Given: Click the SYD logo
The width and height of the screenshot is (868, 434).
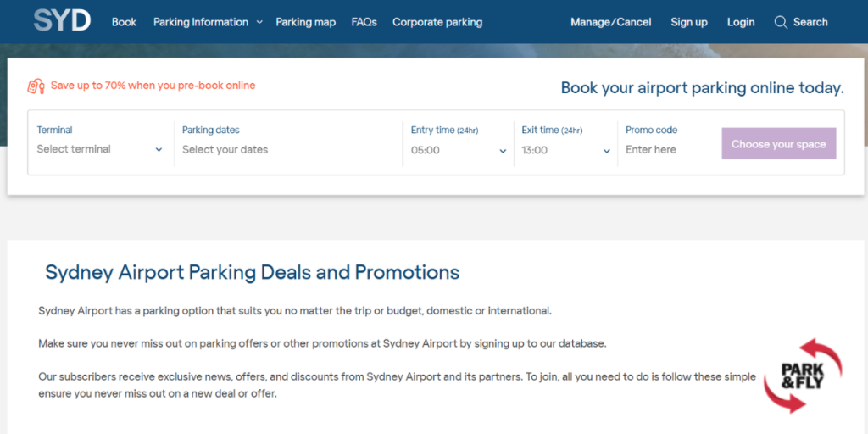Looking at the screenshot, I should pyautogui.click(x=62, y=20).
